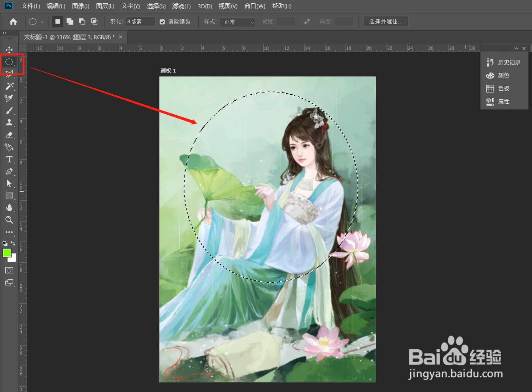The width and height of the screenshot is (532, 392).
Task: Open the 3D menu
Action: 205,6
